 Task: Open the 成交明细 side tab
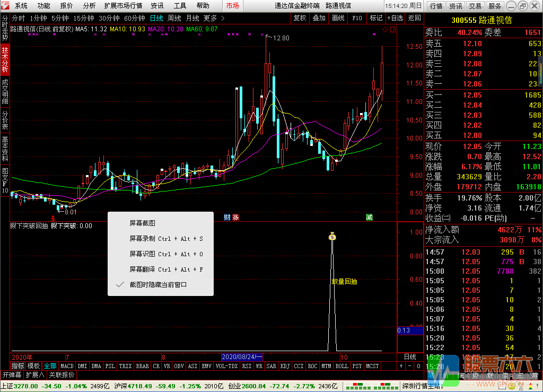tap(5, 91)
